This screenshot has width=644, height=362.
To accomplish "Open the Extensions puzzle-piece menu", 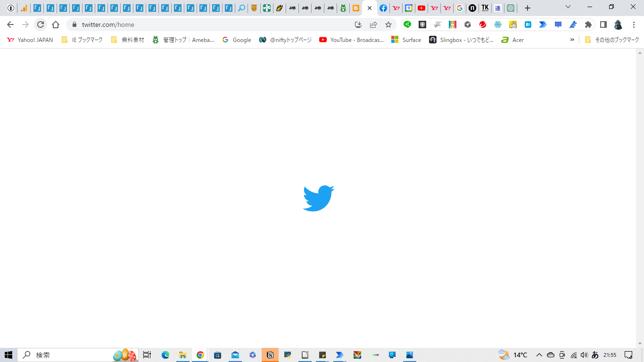I will 588,25.
